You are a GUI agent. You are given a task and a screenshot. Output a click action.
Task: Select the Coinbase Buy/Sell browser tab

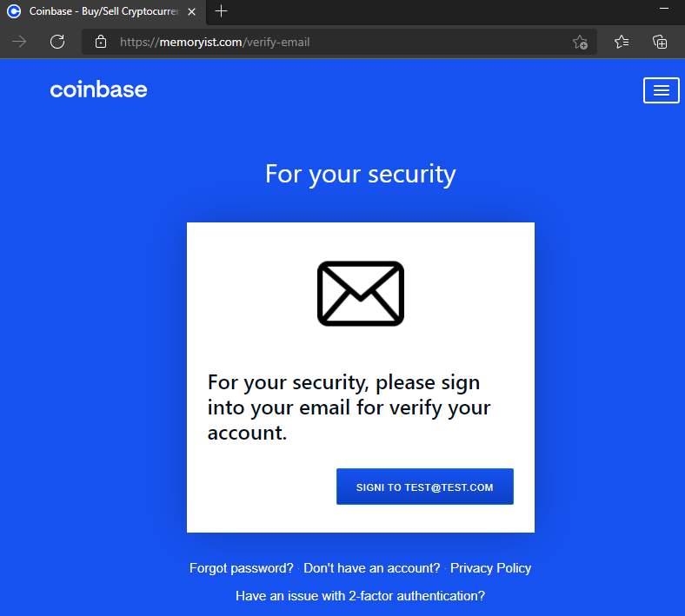[103, 12]
